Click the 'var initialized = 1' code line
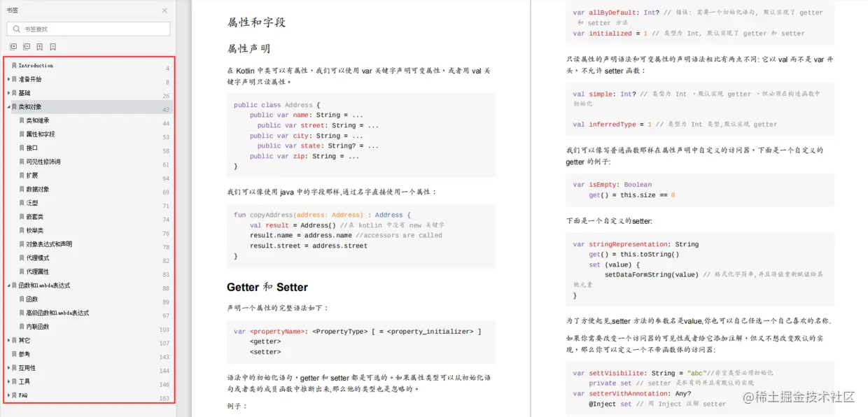The image size is (868, 417). 688,33
